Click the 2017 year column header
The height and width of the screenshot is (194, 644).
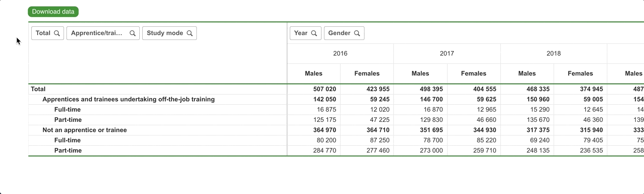(x=447, y=54)
